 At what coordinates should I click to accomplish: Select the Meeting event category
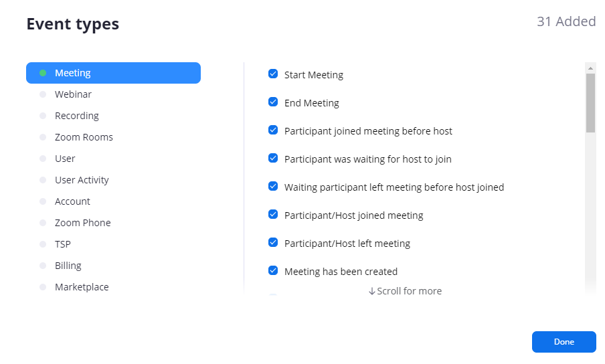[113, 73]
